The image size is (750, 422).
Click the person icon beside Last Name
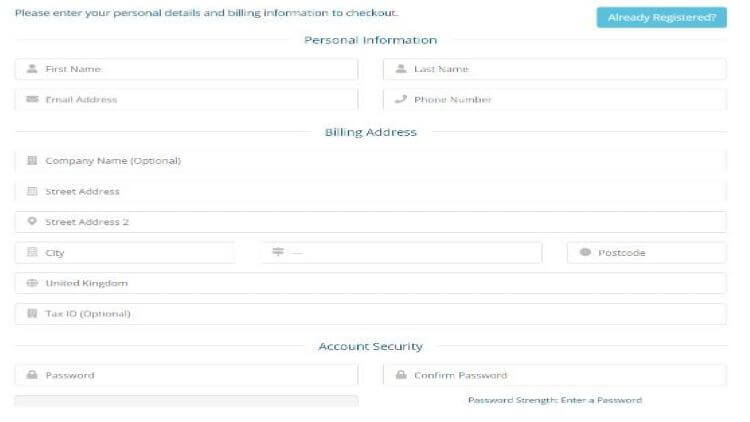pos(401,69)
